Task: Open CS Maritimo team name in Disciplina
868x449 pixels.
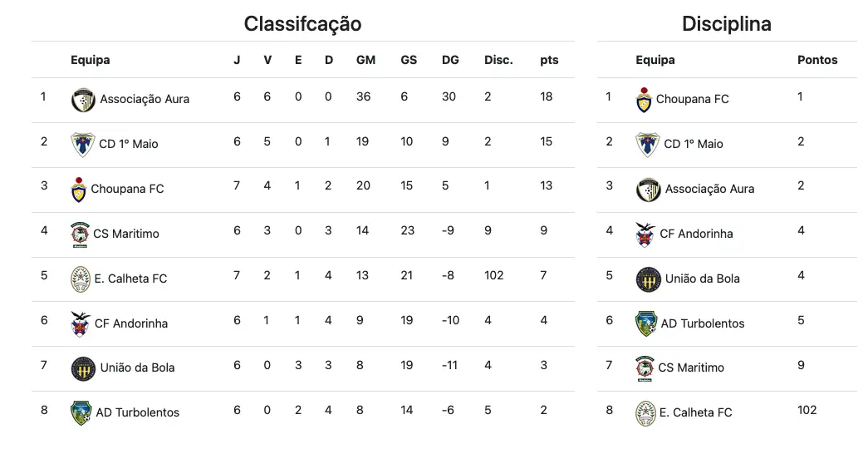Action: click(691, 368)
